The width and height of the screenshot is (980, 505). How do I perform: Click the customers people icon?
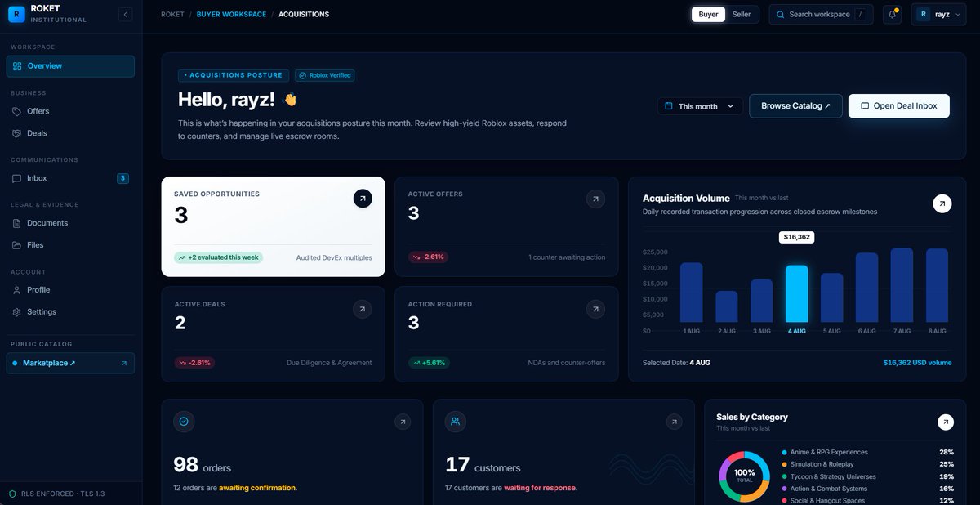456,422
